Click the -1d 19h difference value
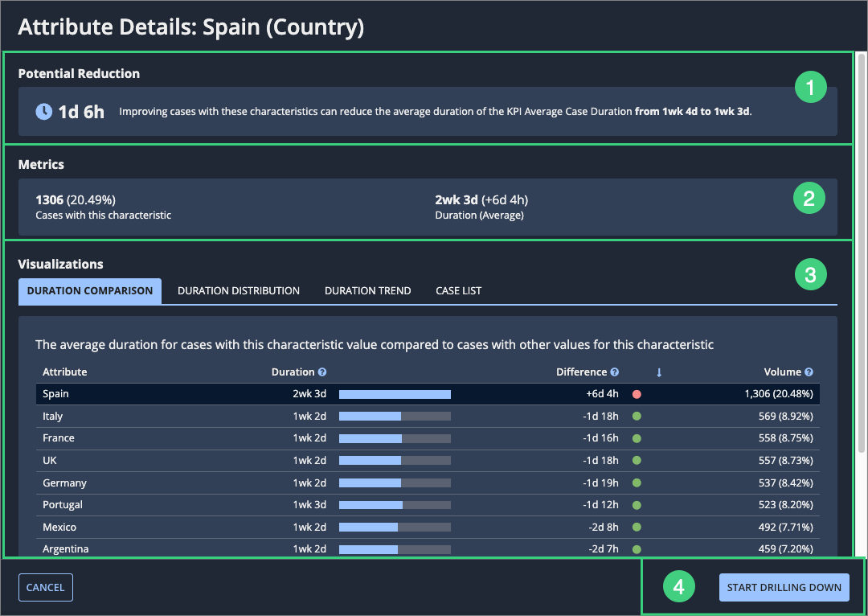868x616 pixels. pos(600,483)
